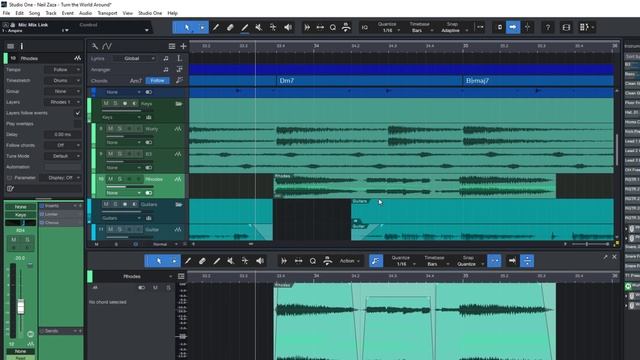Open track inspector wrench icon
640x360 pixels.
[95, 46]
